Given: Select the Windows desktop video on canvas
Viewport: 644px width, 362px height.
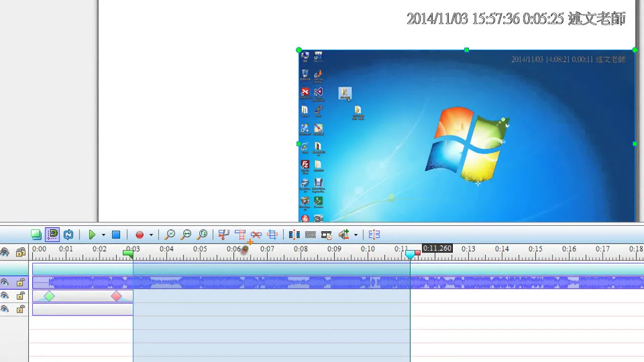Looking at the screenshot, I should (x=467, y=136).
